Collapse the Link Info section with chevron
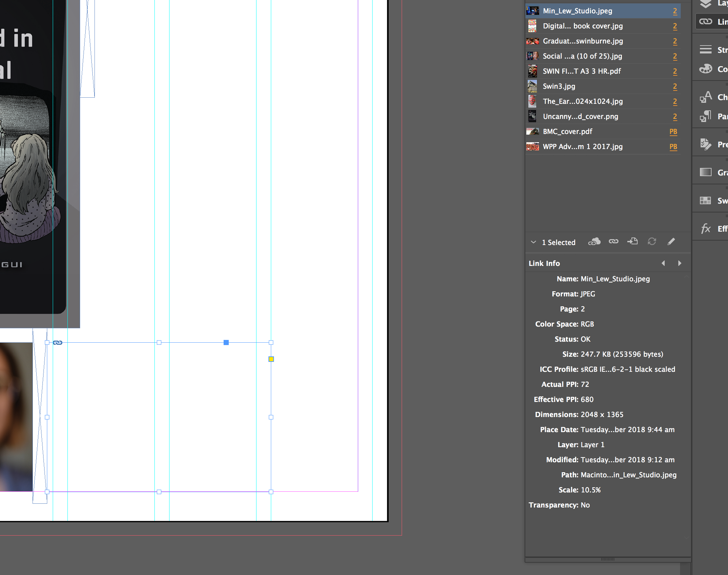Image resolution: width=728 pixels, height=575 pixels. (x=533, y=242)
